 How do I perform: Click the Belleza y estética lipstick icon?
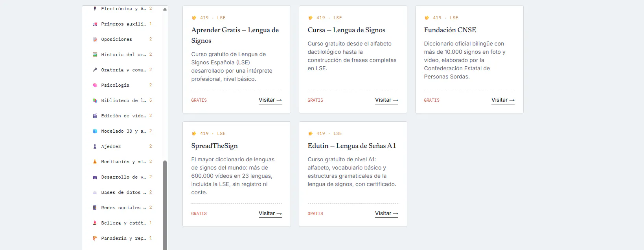point(95,223)
